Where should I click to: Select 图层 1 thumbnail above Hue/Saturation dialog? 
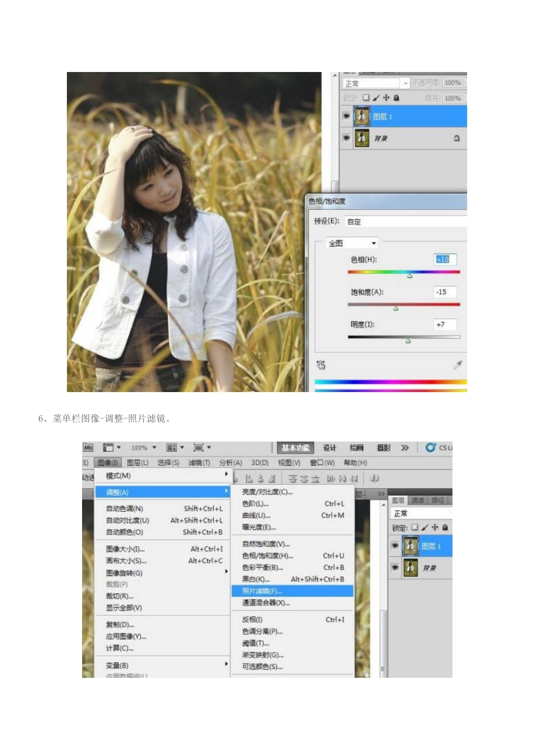pos(361,116)
